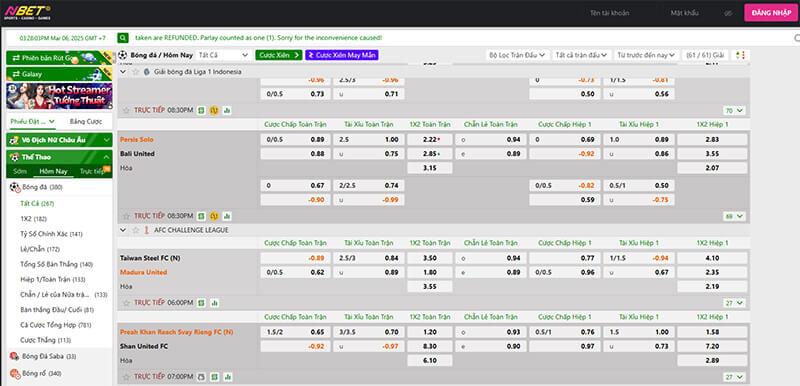Image resolution: width=800 pixels, height=386 pixels.
Task: Click the yellow coin icon for Persis Solo match
Action: 214,216
